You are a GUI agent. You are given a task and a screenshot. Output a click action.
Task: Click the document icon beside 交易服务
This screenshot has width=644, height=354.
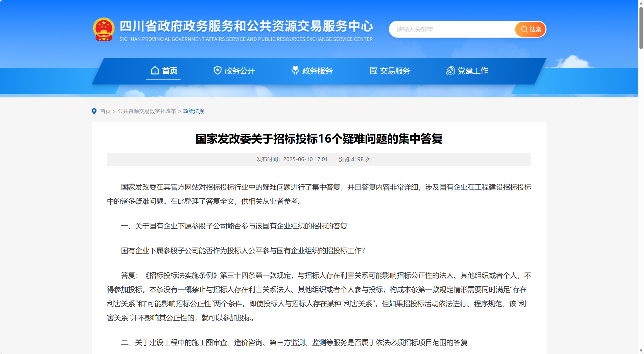[x=373, y=70]
